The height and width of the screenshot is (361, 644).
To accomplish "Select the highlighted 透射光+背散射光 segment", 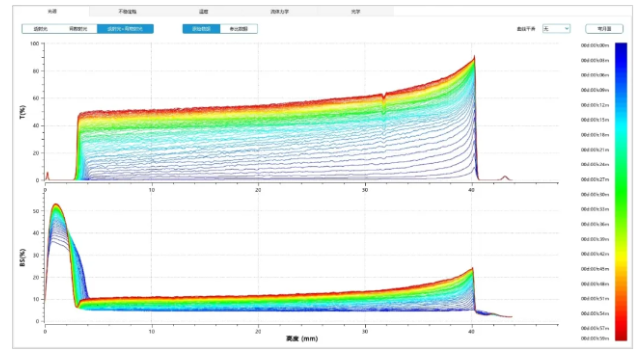I will coord(125,29).
